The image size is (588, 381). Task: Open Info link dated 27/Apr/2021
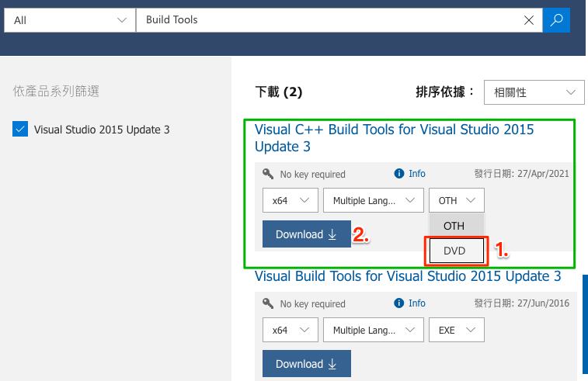(417, 174)
